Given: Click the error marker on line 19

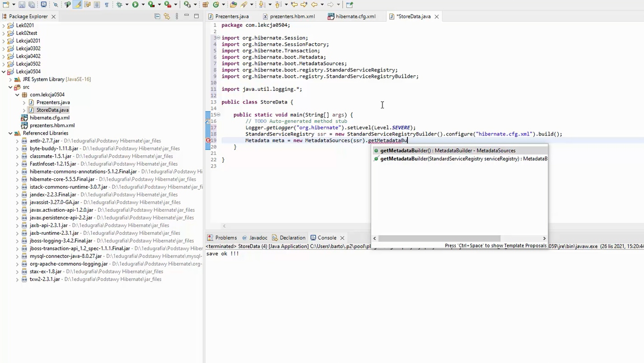Looking at the screenshot, I should click(x=208, y=140).
